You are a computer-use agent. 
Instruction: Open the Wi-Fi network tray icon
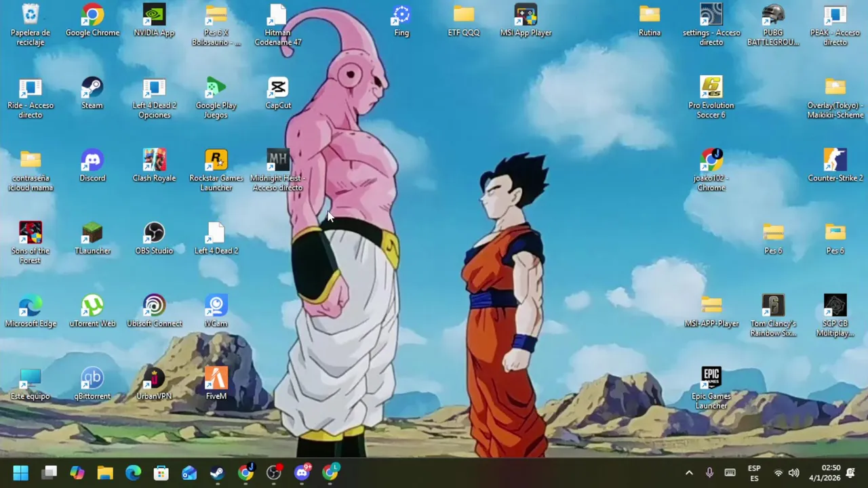[x=778, y=473]
